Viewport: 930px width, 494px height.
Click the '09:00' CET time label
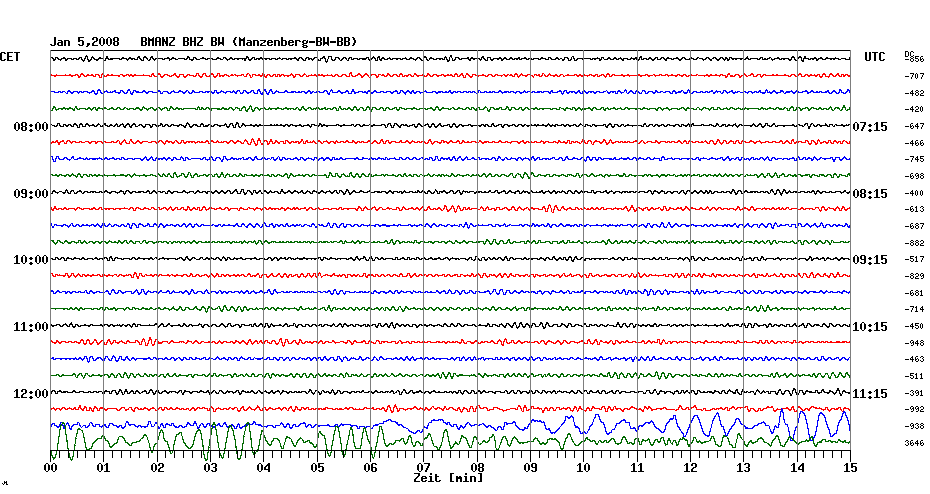coord(31,194)
